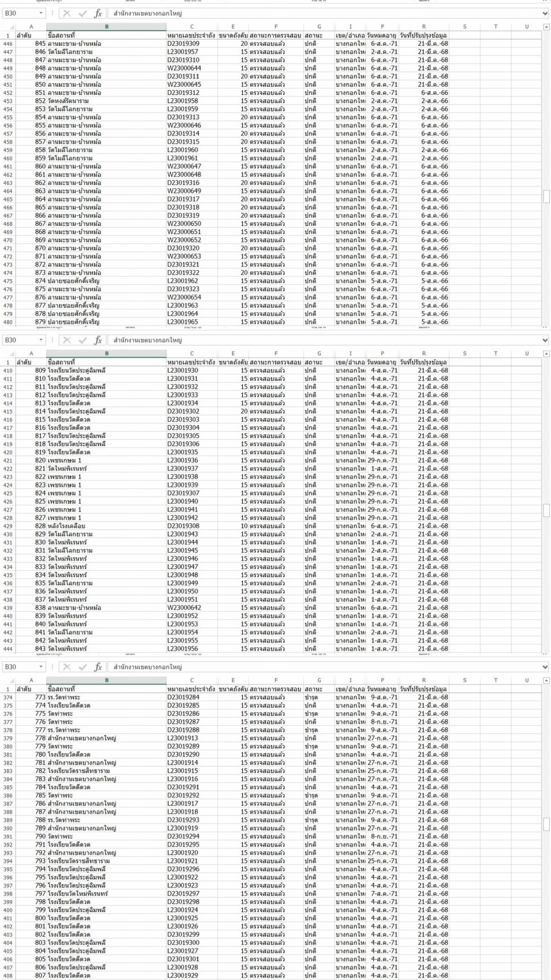Click the scroll-up arrow in bottom spreadsheet
The height and width of the screenshot is (980, 551).
pos(546,680)
